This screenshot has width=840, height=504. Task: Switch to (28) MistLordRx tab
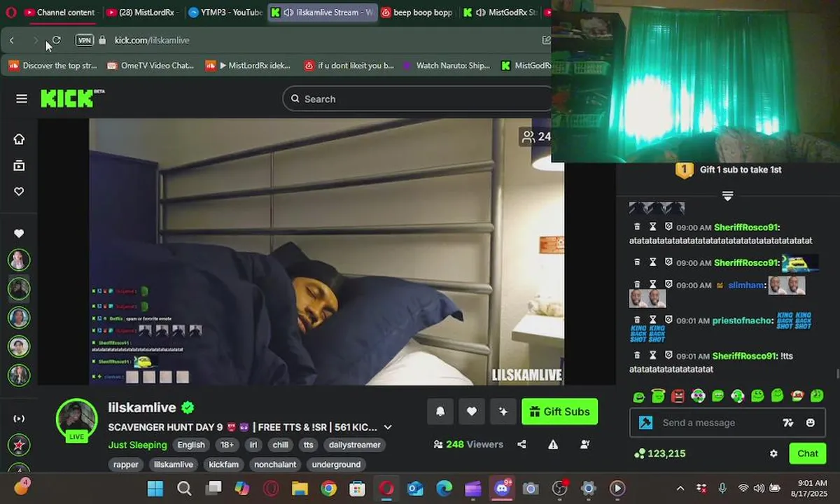143,13
